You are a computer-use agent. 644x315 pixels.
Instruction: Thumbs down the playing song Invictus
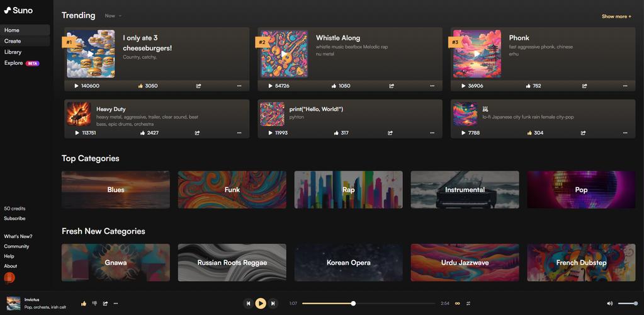(x=94, y=304)
